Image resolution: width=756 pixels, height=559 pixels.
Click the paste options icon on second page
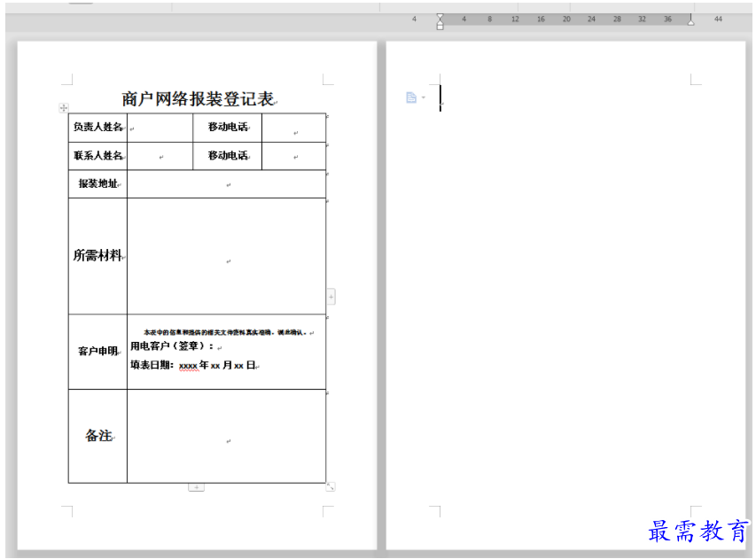click(x=411, y=97)
